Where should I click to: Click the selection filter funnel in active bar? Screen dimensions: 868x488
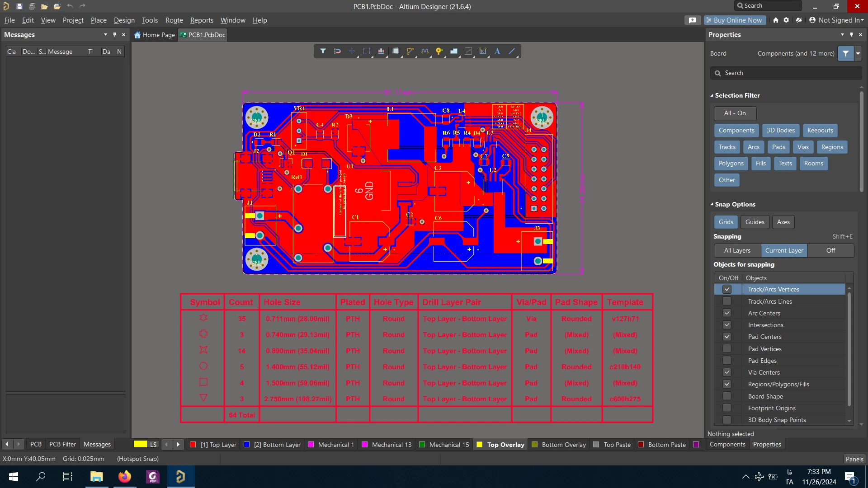(323, 51)
